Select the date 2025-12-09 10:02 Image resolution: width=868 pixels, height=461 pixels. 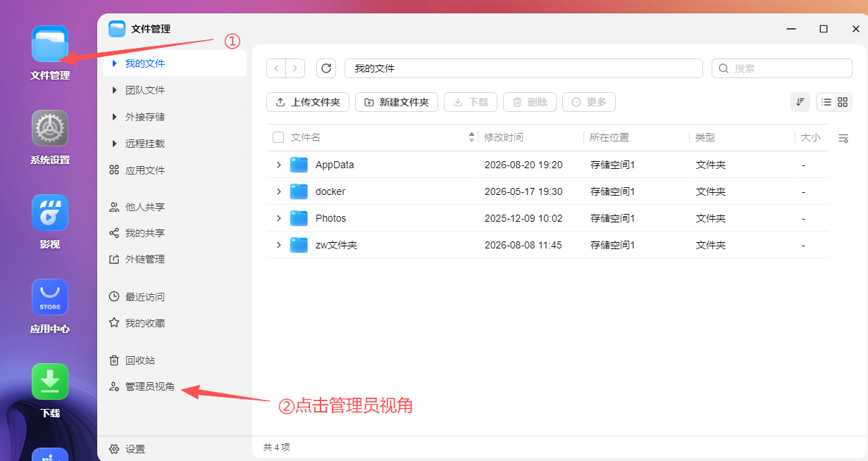523,218
